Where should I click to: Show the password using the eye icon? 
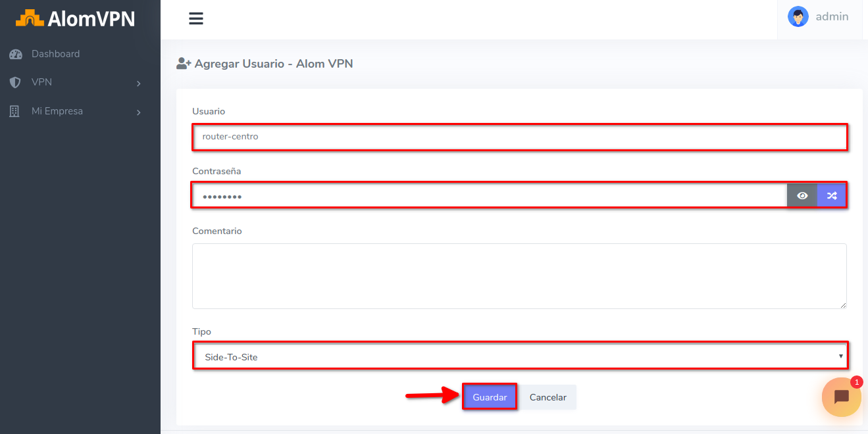point(802,195)
